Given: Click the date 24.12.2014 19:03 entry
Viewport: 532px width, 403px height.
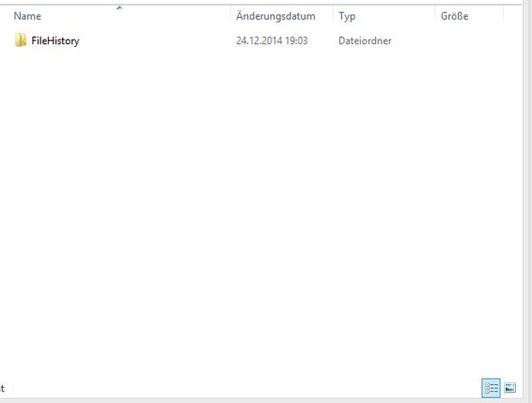Looking at the screenshot, I should (271, 41).
